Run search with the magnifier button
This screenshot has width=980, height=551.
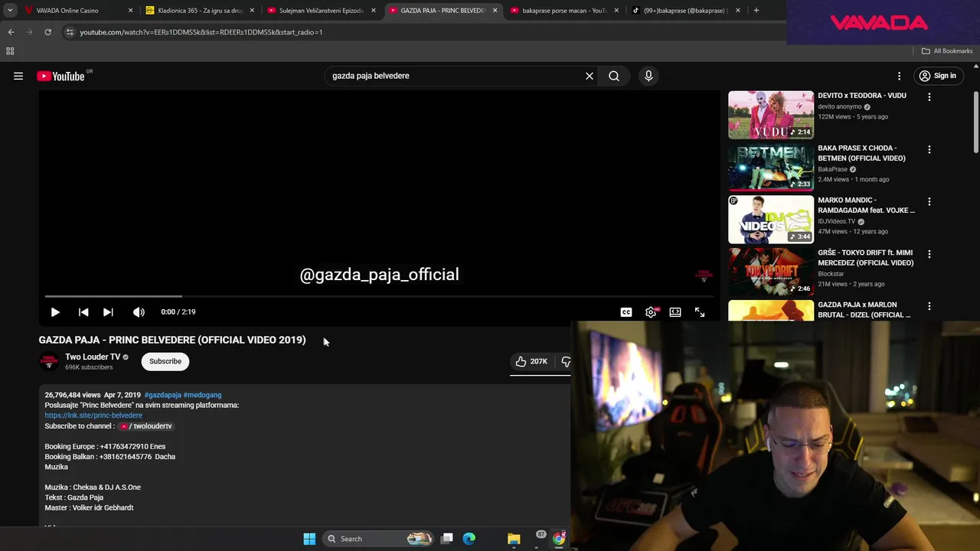(x=614, y=76)
